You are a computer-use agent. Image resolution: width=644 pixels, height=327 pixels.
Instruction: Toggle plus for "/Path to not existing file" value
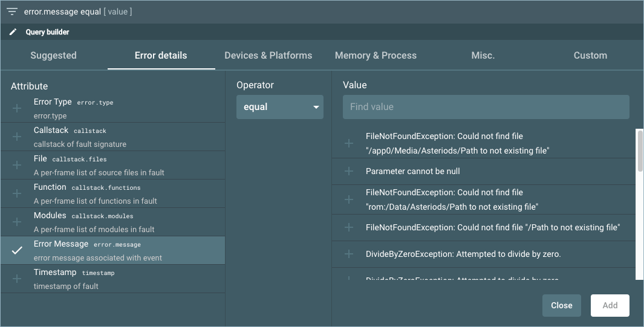[x=349, y=227]
